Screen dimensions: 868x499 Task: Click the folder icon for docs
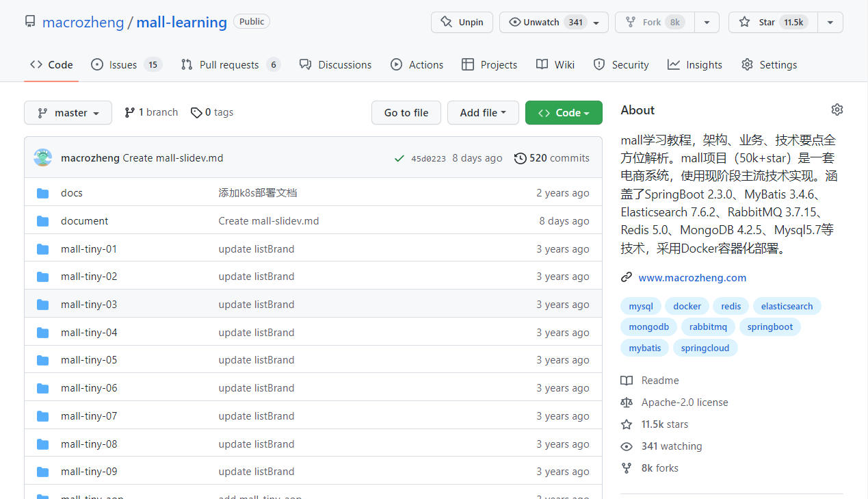pos(43,193)
